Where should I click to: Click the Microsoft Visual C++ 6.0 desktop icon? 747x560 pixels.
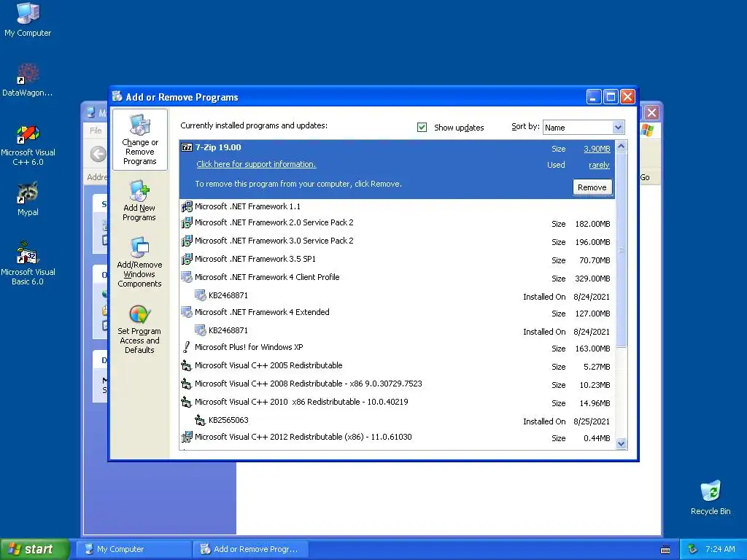pos(28,133)
